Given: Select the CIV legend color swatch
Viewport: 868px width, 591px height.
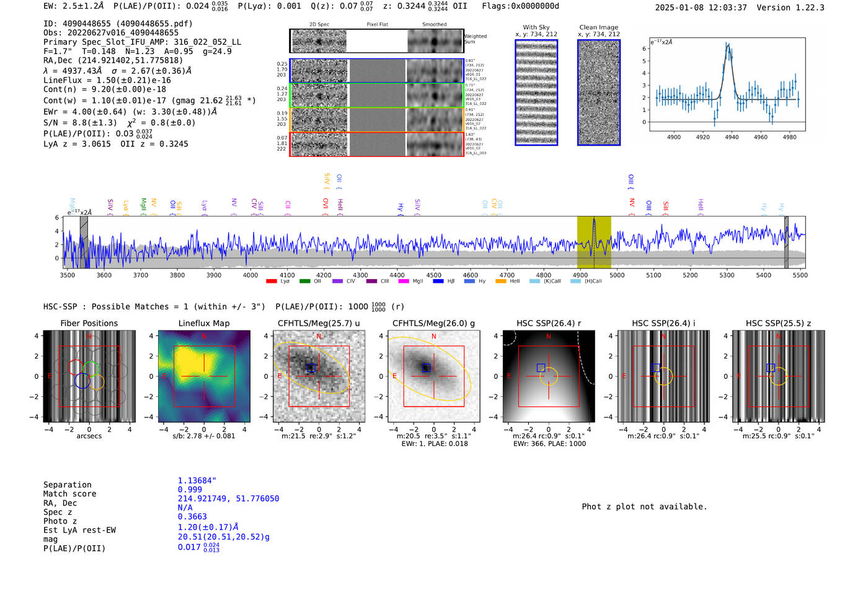Looking at the screenshot, I should point(338,282).
